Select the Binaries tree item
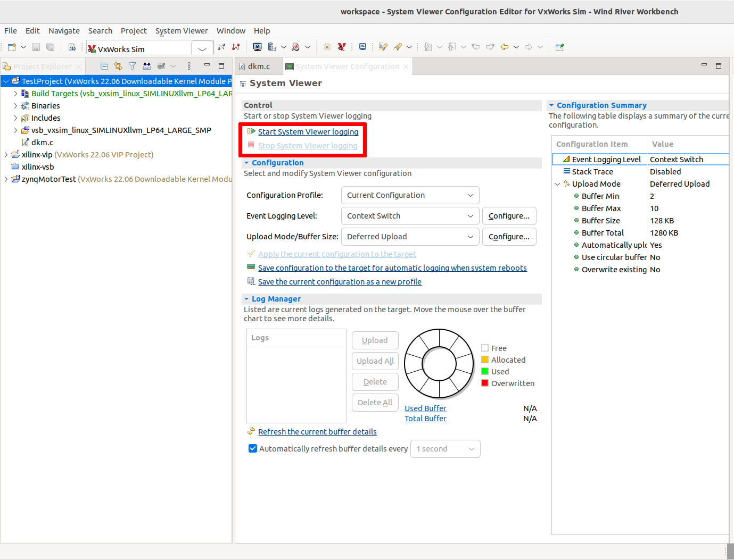734x560 pixels. (40, 106)
